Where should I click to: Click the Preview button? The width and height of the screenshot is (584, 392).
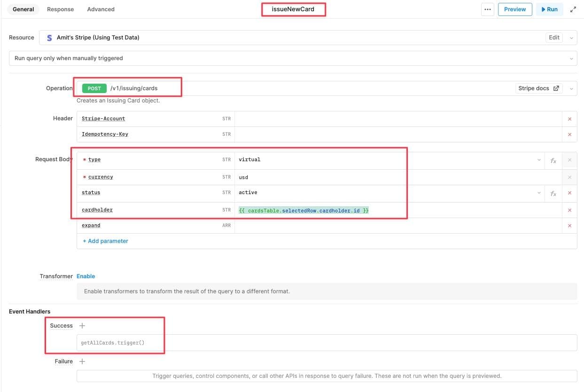514,9
